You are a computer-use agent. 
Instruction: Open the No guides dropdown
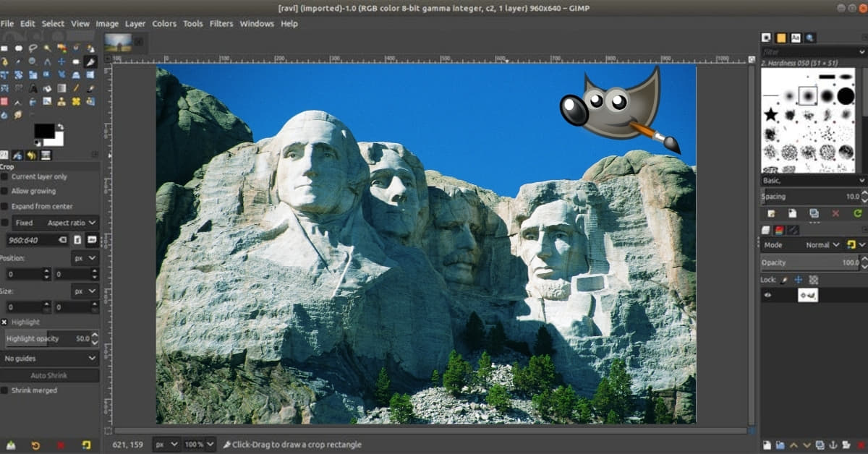click(49, 359)
